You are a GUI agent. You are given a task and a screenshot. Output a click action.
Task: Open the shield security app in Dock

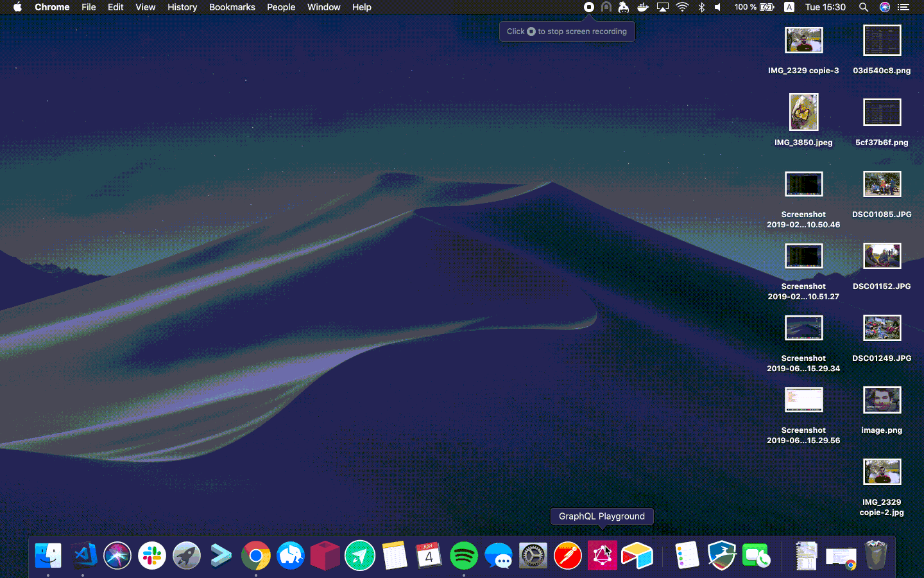pos(722,556)
